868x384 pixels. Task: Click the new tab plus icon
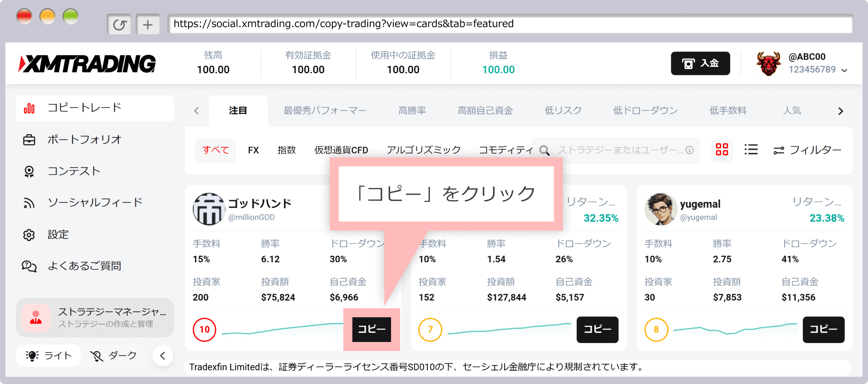[x=148, y=24]
